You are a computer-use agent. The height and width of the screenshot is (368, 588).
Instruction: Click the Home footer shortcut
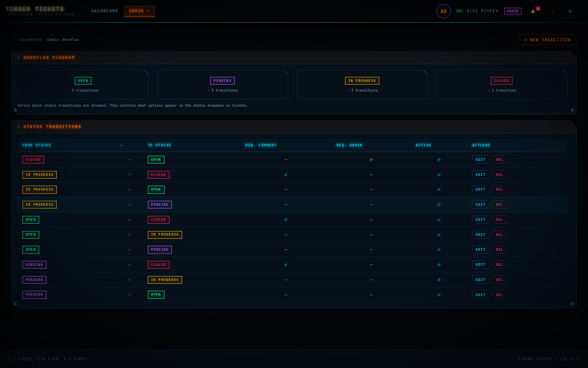coord(20,359)
